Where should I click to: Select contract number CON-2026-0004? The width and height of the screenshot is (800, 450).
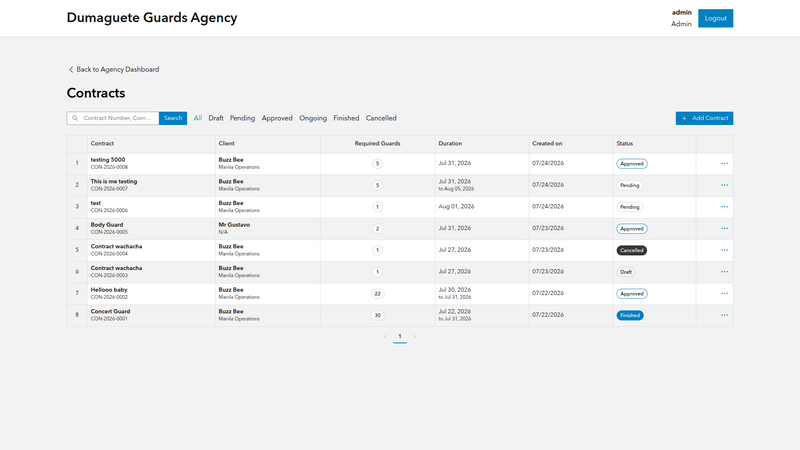109,254
